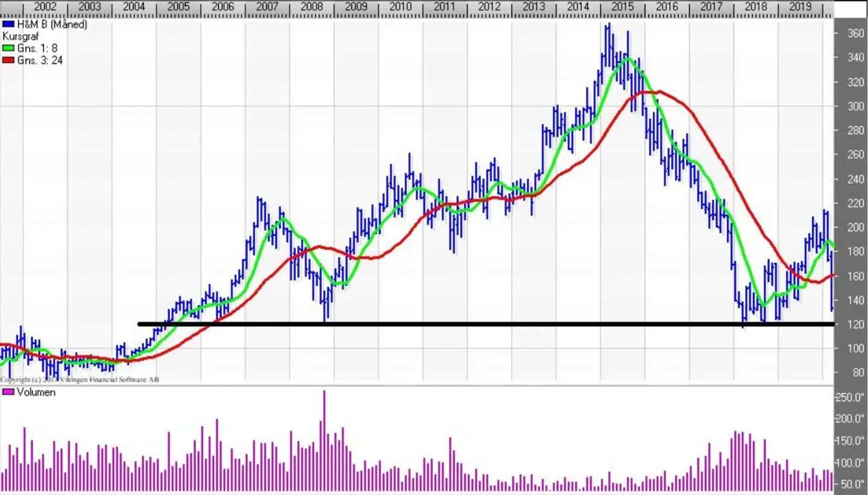Click the green Gns. 1: 8 legend swatch
Screen dimensions: 868x495
click(x=7, y=48)
